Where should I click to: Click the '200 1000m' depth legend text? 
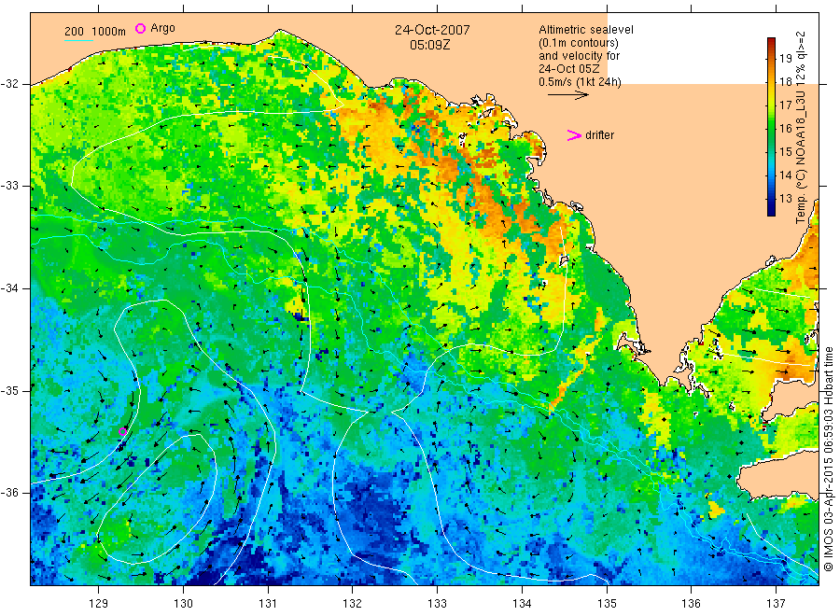[95, 32]
